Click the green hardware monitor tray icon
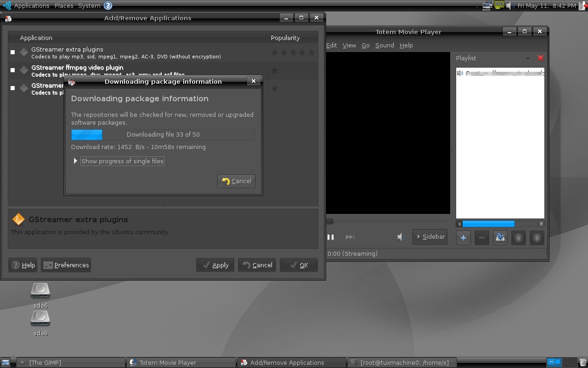Viewport: 588px width, 368px height. pos(499,6)
